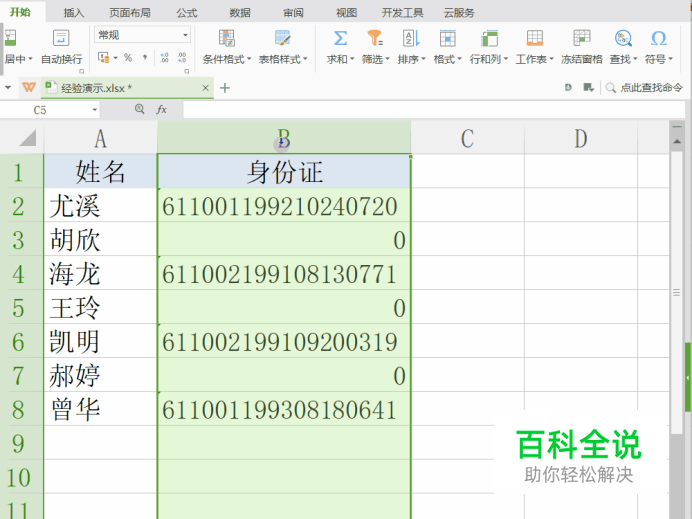692x519 pixels.
Task: Open the 公式 ribbon tab
Action: [187, 13]
